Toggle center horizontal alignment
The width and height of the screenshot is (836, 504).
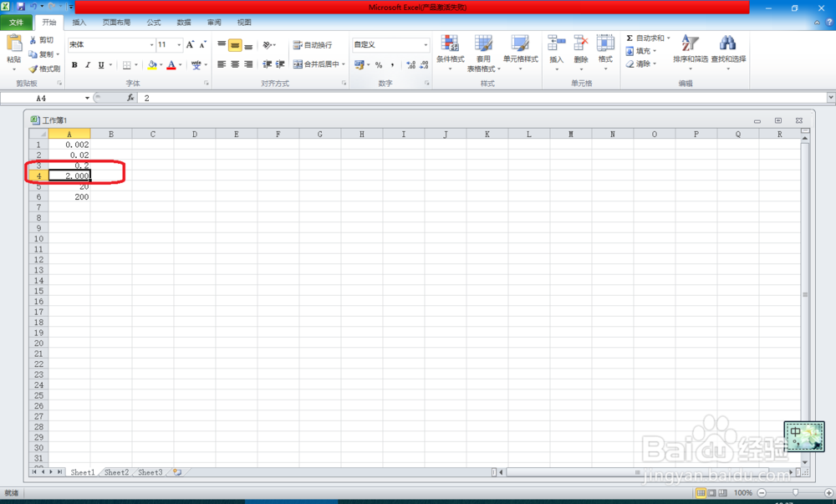235,64
